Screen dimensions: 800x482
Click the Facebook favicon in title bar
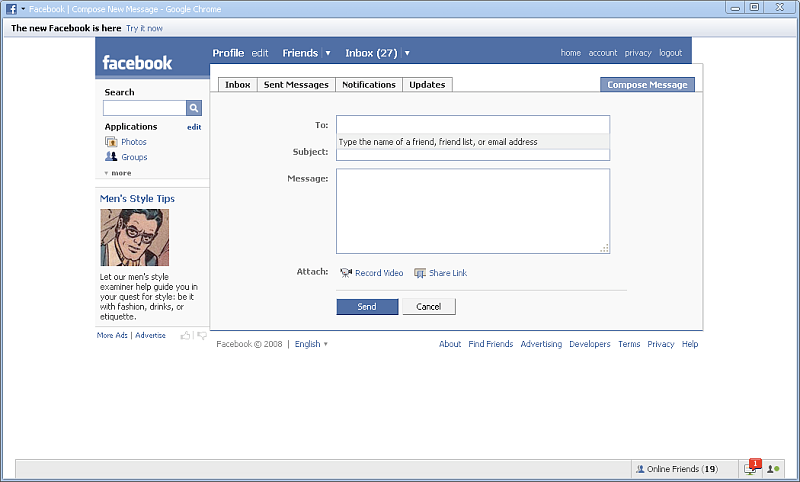[11, 9]
